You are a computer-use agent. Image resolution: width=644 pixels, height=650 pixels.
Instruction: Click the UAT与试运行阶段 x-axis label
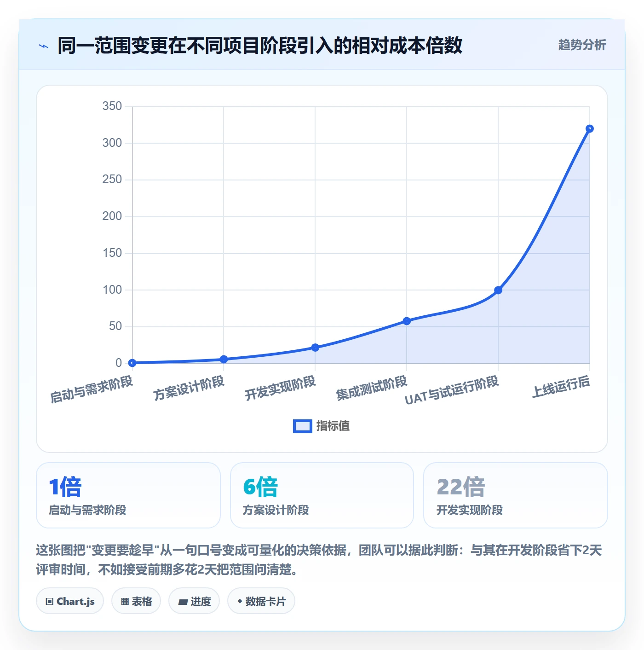click(452, 390)
